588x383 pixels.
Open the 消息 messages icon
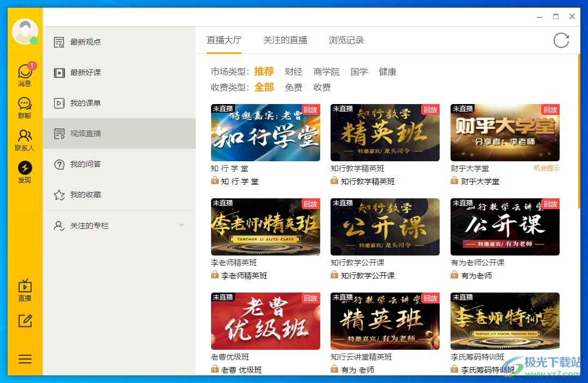click(x=25, y=75)
